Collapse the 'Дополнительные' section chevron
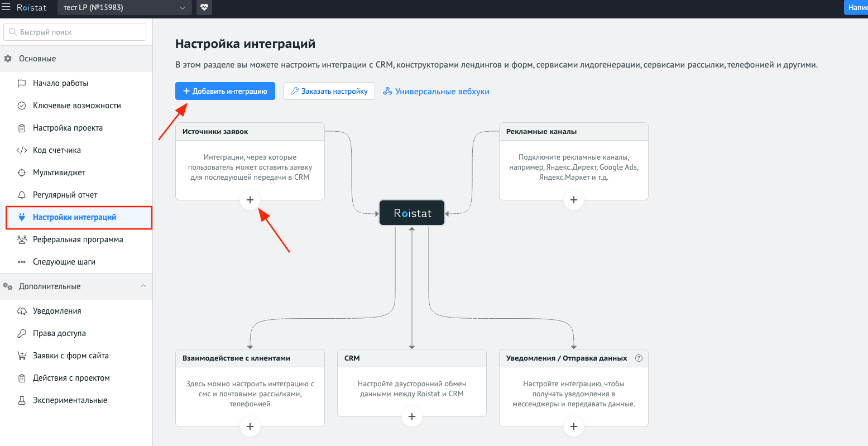Image resolution: width=868 pixels, height=446 pixels. (143, 286)
